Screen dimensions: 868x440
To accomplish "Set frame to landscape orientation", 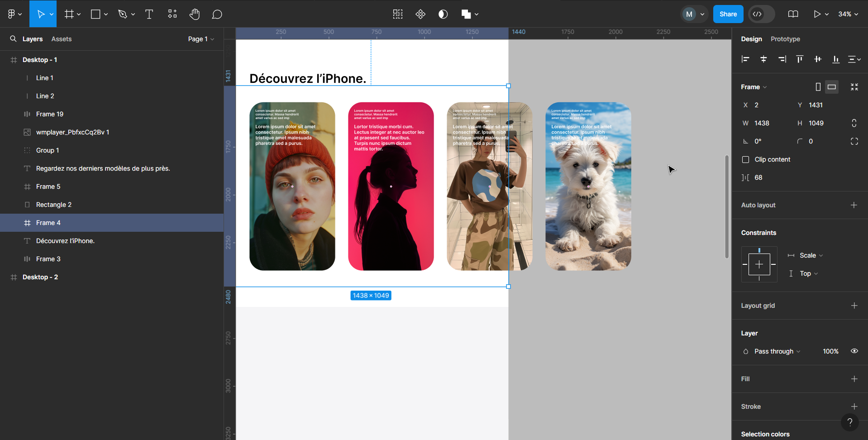I will [x=832, y=87].
